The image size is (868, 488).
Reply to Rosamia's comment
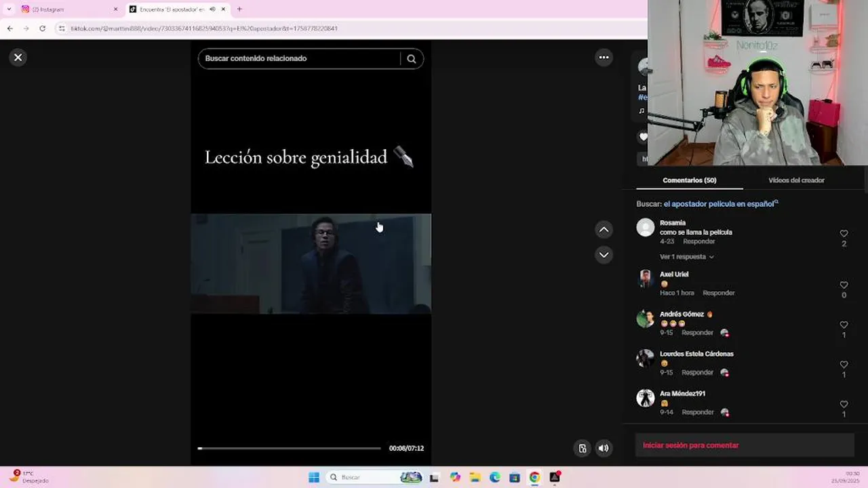coord(698,242)
